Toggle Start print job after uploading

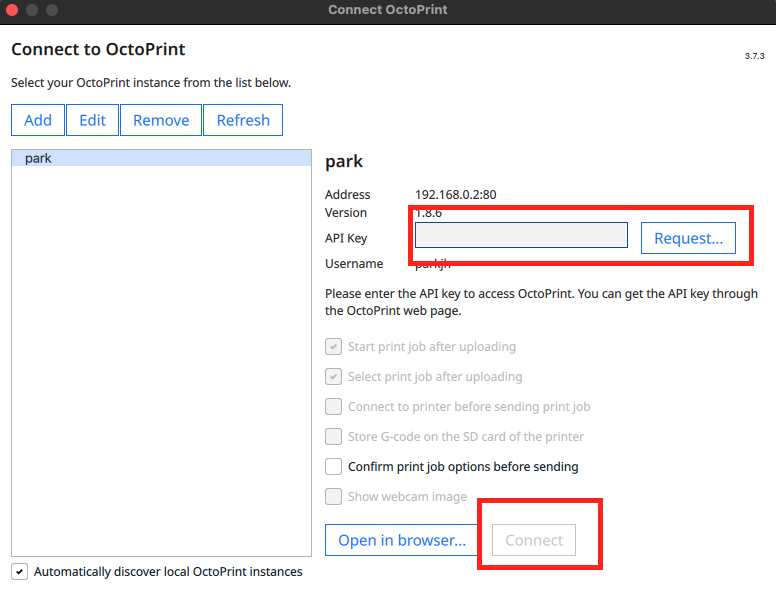tap(334, 347)
